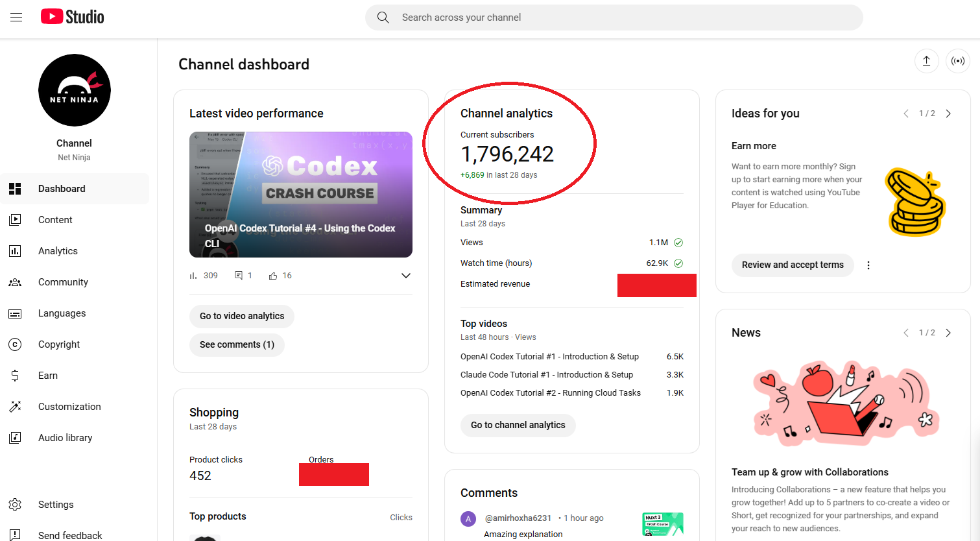This screenshot has width=980, height=541.
Task: Go to next Ideas for you card
Action: pos(948,114)
